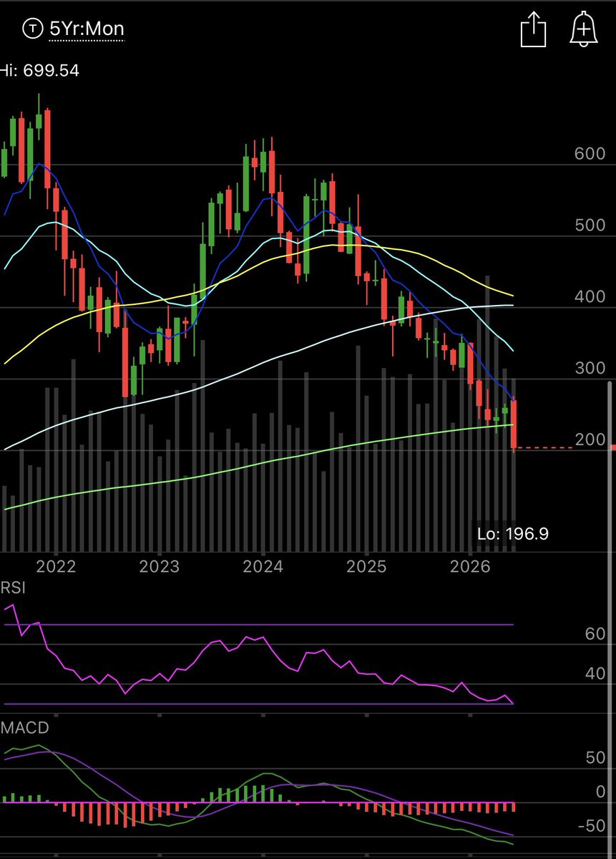Select the Hi: 699.54 value
This screenshot has height=859, width=616.
tap(39, 71)
